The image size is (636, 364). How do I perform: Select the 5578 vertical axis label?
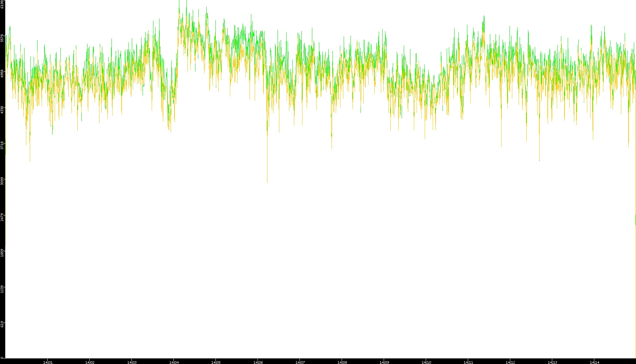(2, 38)
